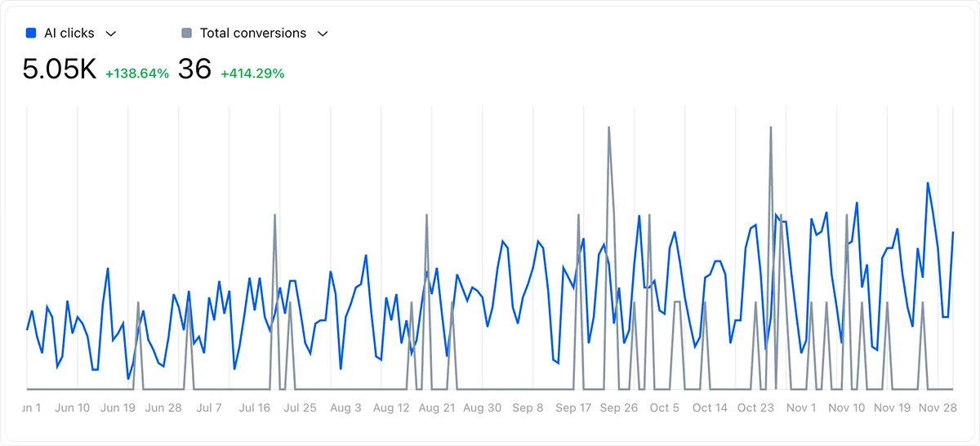This screenshot has height=446, width=980.
Task: Click the Oct 14 date axis label
Action: click(x=710, y=408)
